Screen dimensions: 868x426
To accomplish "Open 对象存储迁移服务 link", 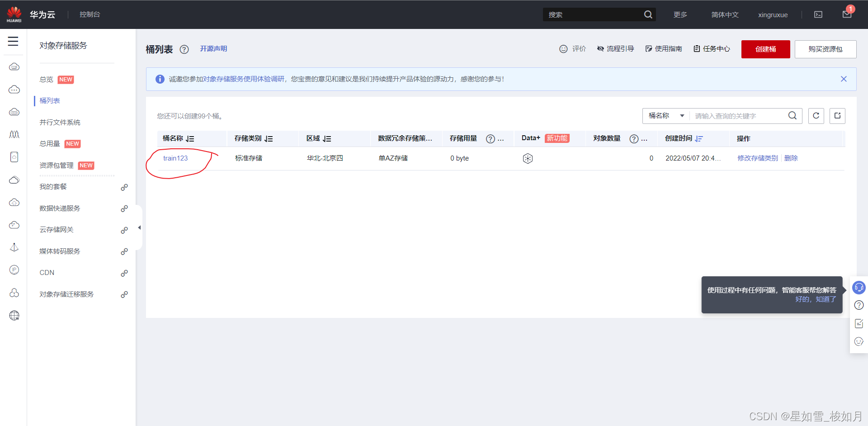I will 66,294.
